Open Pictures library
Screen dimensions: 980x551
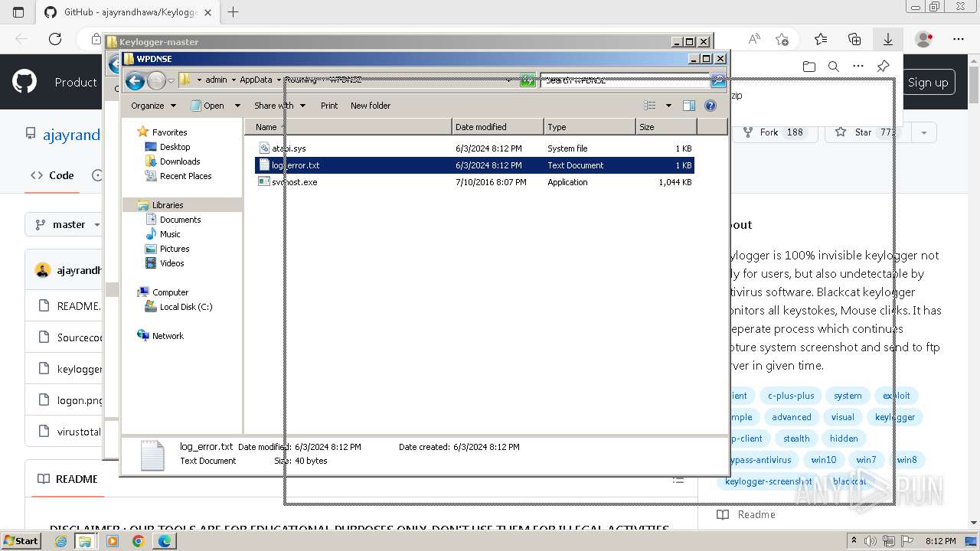(x=175, y=249)
